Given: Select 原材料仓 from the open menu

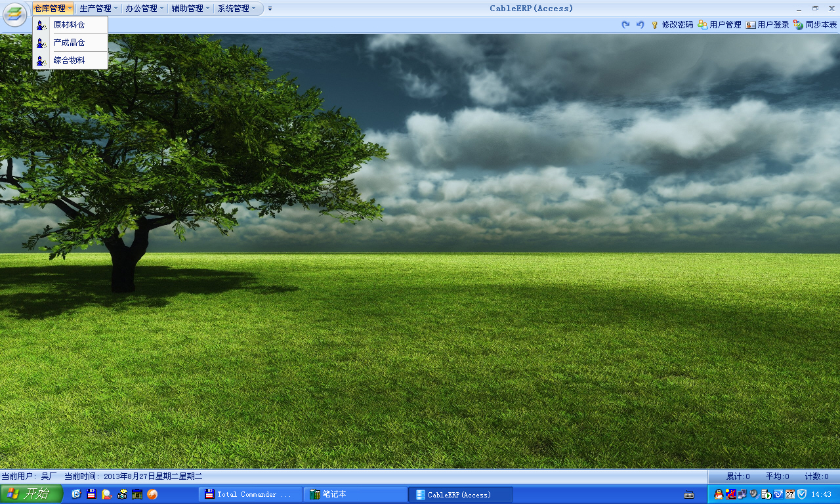Looking at the screenshot, I should 69,25.
